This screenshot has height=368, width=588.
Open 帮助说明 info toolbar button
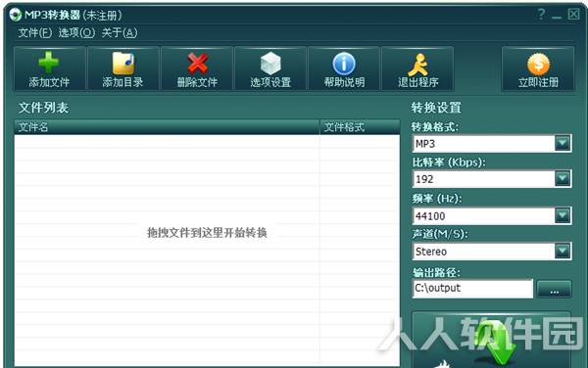pyautogui.click(x=344, y=69)
